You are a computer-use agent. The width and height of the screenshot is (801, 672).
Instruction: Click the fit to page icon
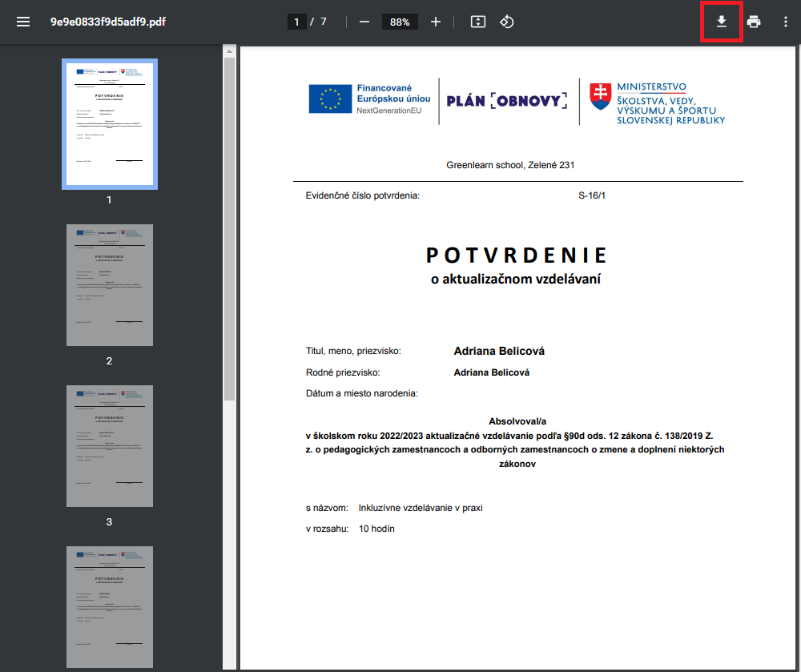[478, 22]
